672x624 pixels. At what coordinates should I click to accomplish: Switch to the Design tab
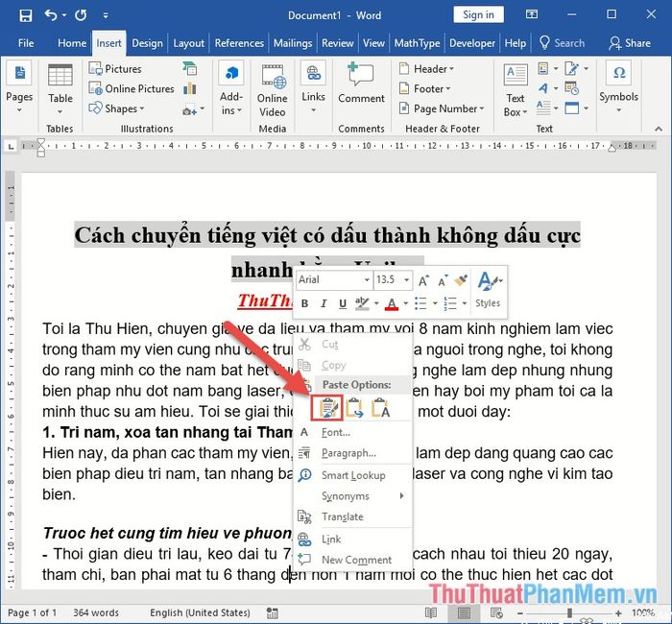pos(147,43)
